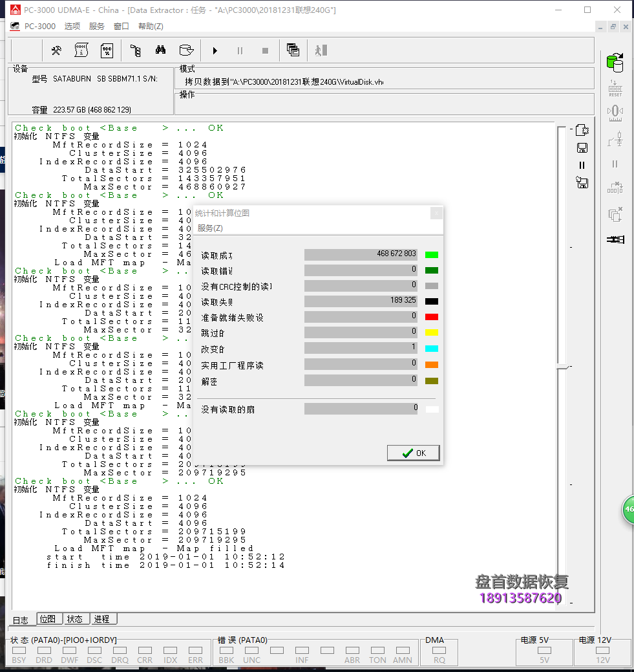Click the cascaded windows icon
The image size is (634, 672).
click(293, 50)
